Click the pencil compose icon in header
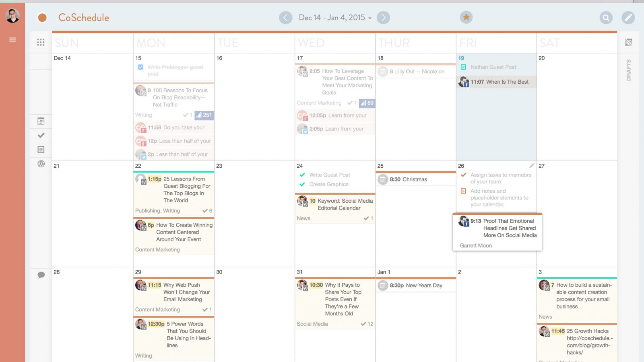Screen dimensions: 644x362 pyautogui.click(x=628, y=18)
